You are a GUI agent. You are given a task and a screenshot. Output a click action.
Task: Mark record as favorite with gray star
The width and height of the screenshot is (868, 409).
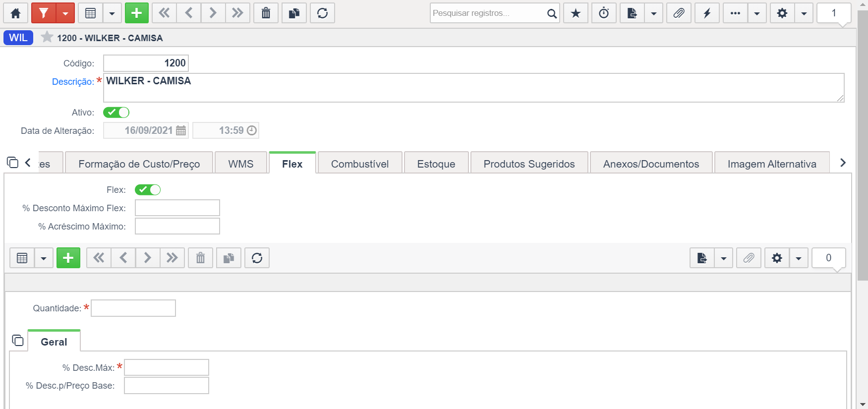47,37
